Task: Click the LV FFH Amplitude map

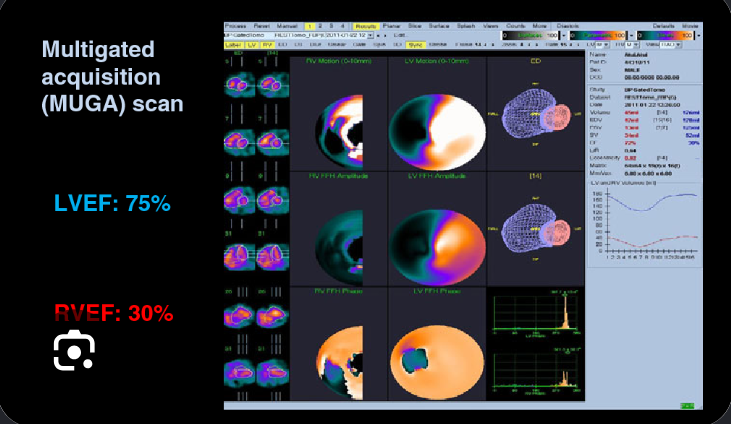Action: [437, 247]
